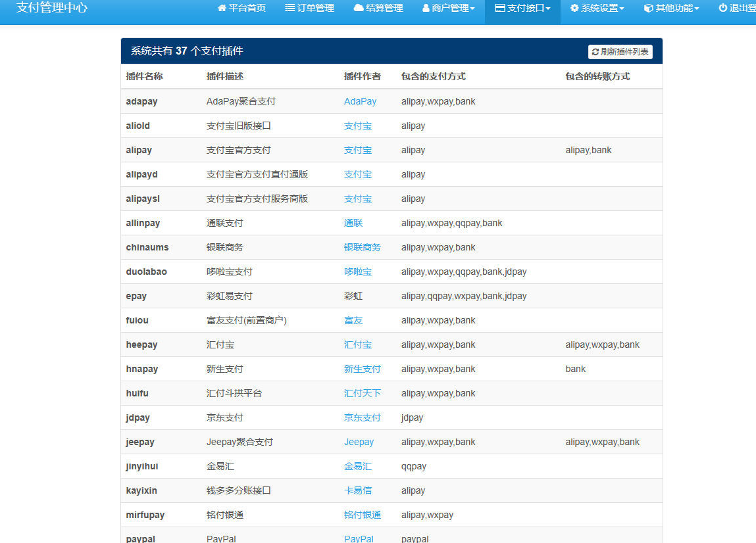Click the list icon beside 订单管理
Screen dimensions: 756x543
[290, 8]
